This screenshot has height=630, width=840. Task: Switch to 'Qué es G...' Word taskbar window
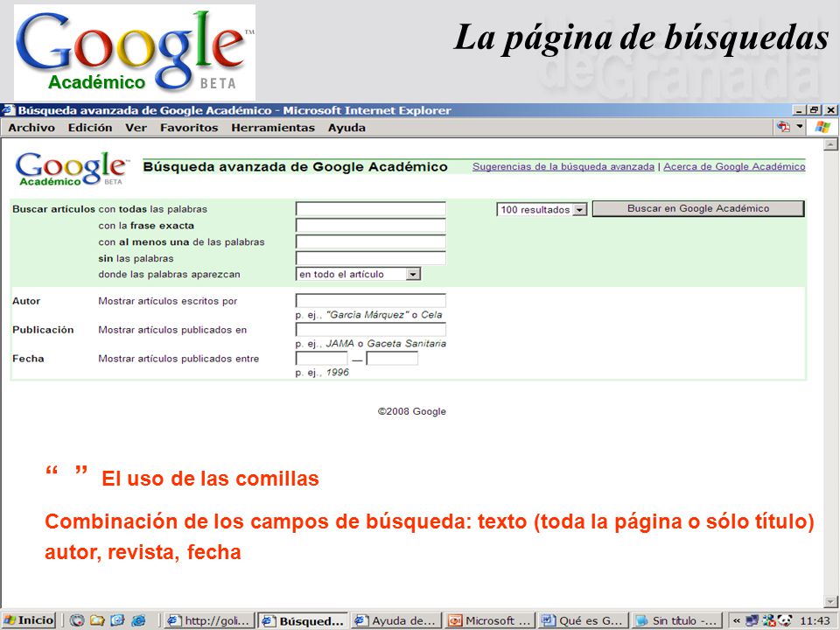point(583,620)
